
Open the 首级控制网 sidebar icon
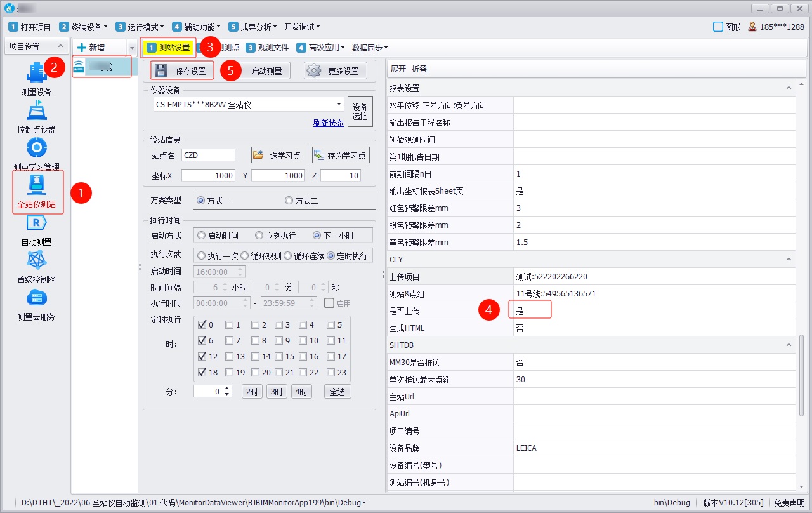tap(36, 265)
